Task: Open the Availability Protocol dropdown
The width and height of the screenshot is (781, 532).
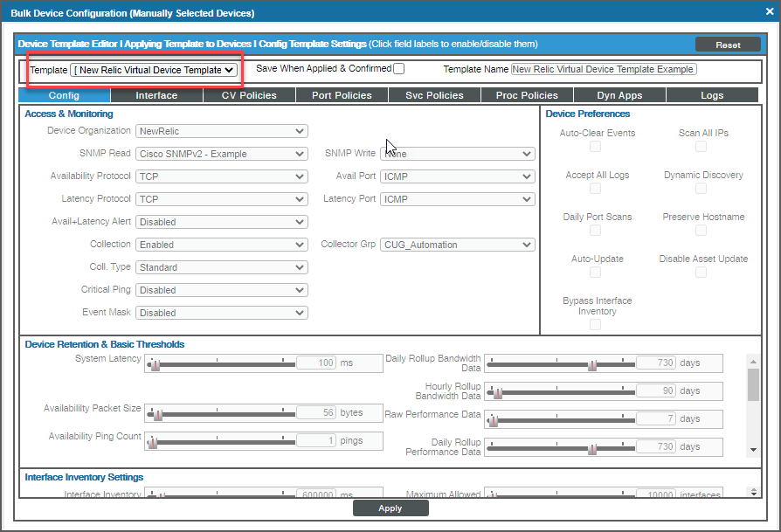Action: tap(222, 176)
